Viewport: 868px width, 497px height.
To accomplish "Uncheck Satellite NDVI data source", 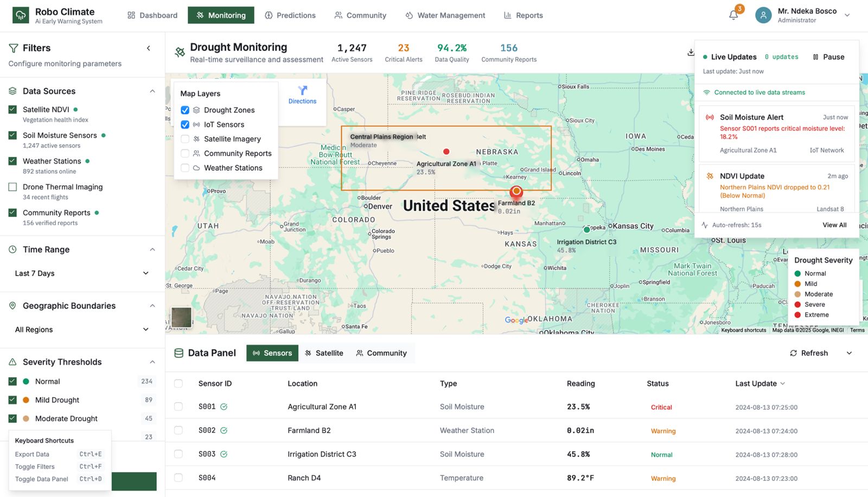I will 12,109.
